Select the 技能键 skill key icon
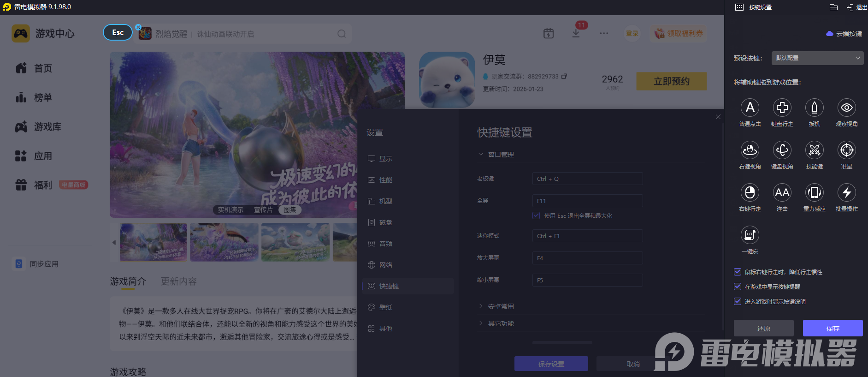Image resolution: width=868 pixels, height=377 pixels. point(815,150)
